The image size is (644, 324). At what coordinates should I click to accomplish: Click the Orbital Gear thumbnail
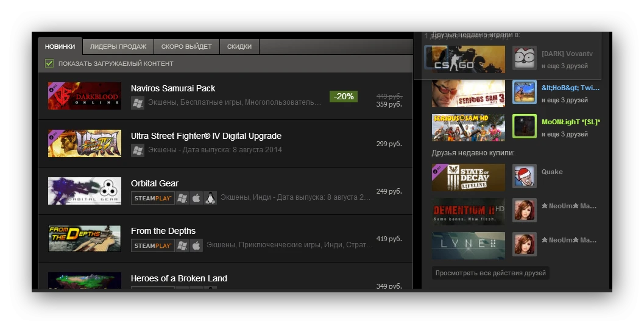point(85,191)
